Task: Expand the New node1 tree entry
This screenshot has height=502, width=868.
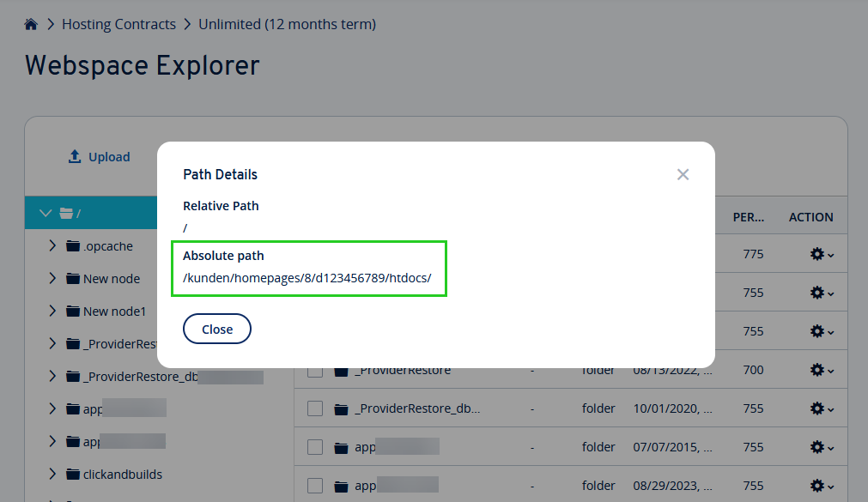Action: click(x=52, y=311)
